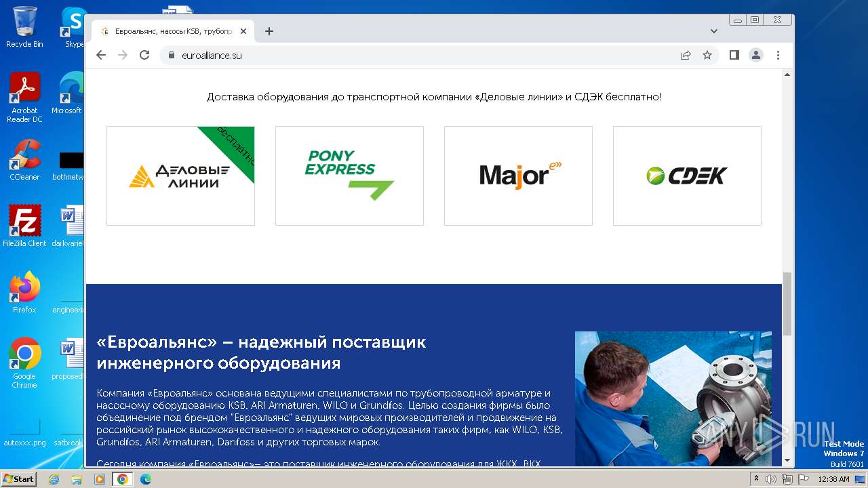Open Microsoft Edge from the taskbar

coord(145,479)
